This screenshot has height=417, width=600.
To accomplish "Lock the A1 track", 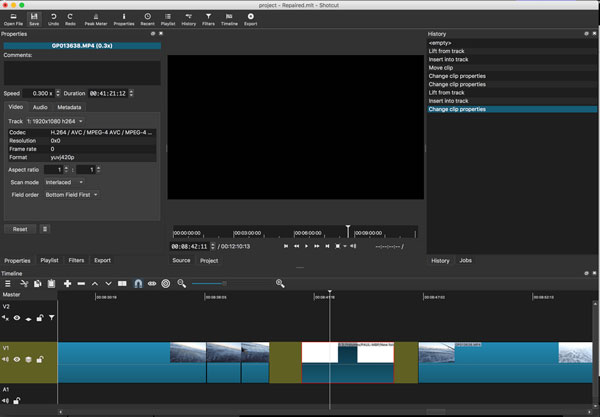I will (17, 401).
